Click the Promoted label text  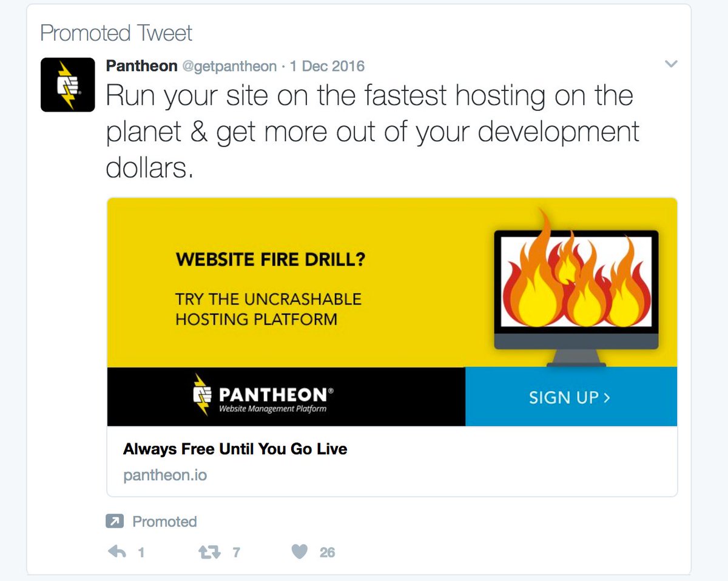point(164,522)
